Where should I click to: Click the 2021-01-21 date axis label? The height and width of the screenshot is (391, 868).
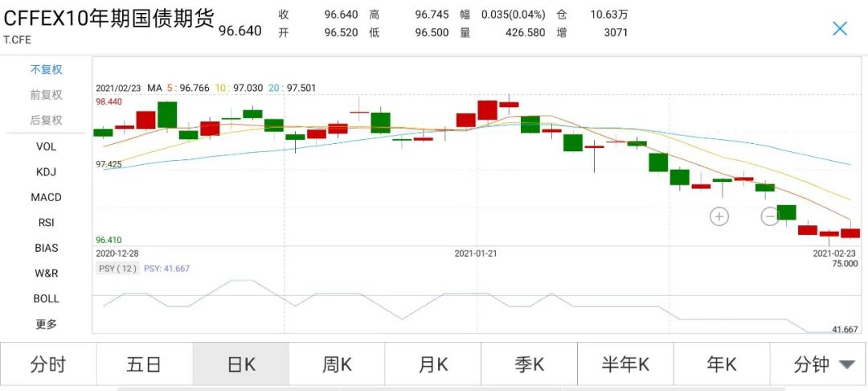(477, 253)
